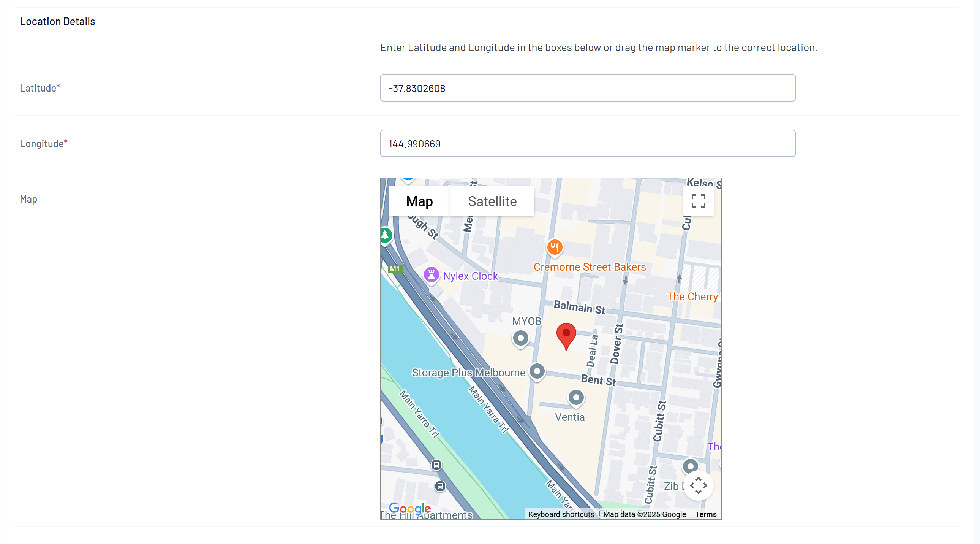Open map camera pan controls
This screenshot has width=980, height=544.
pyautogui.click(x=698, y=485)
